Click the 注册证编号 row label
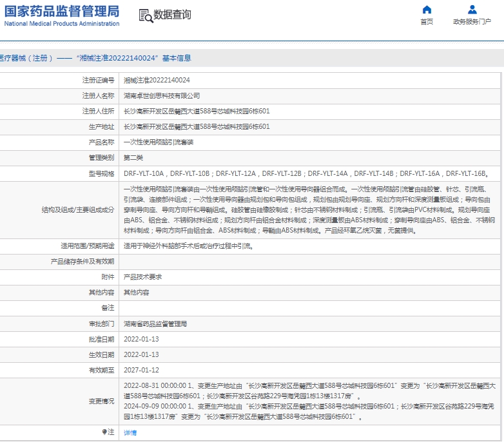 click(x=98, y=81)
